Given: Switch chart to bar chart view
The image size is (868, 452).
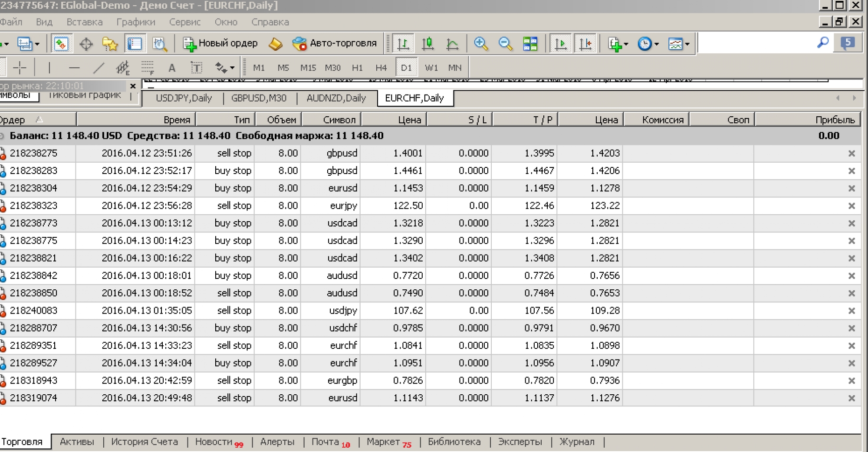Looking at the screenshot, I should click(x=403, y=44).
